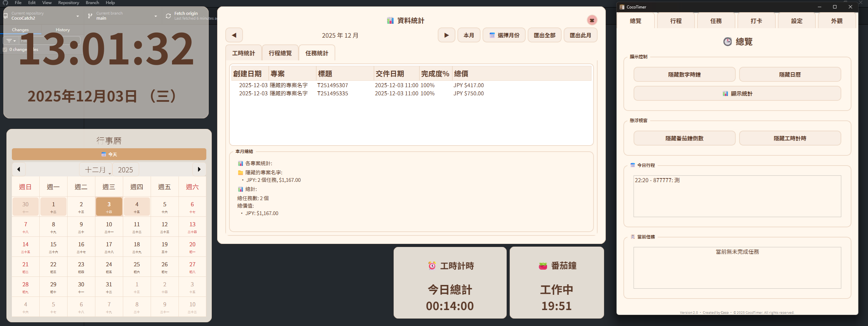This screenshot has height=326, width=868.
Task: Select December 10 in the calendar
Action: click(109, 227)
